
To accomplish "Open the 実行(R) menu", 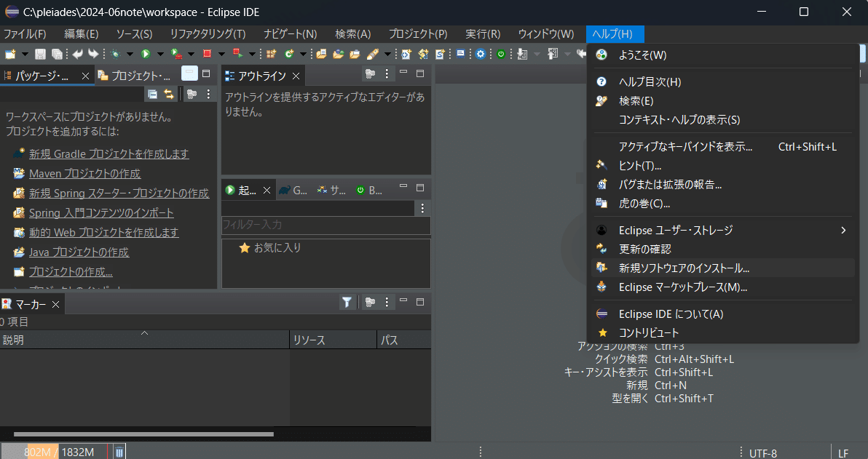I will coord(483,33).
